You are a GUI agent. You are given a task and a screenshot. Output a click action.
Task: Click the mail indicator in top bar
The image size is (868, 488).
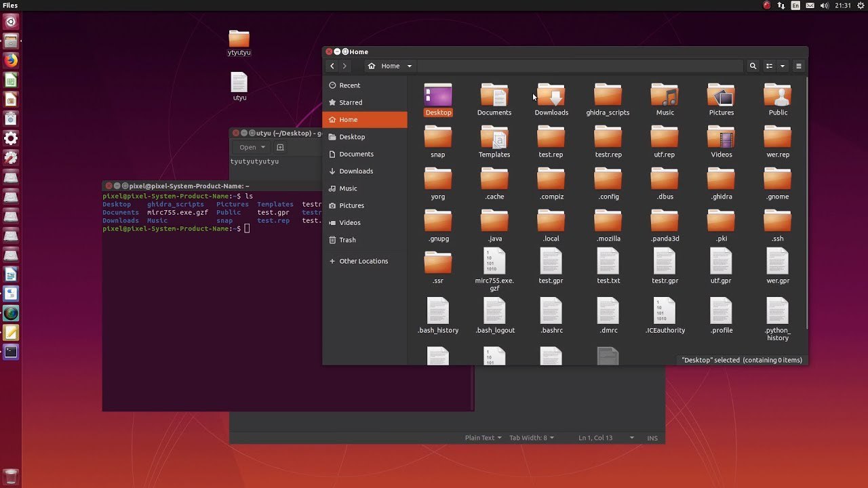[810, 5]
